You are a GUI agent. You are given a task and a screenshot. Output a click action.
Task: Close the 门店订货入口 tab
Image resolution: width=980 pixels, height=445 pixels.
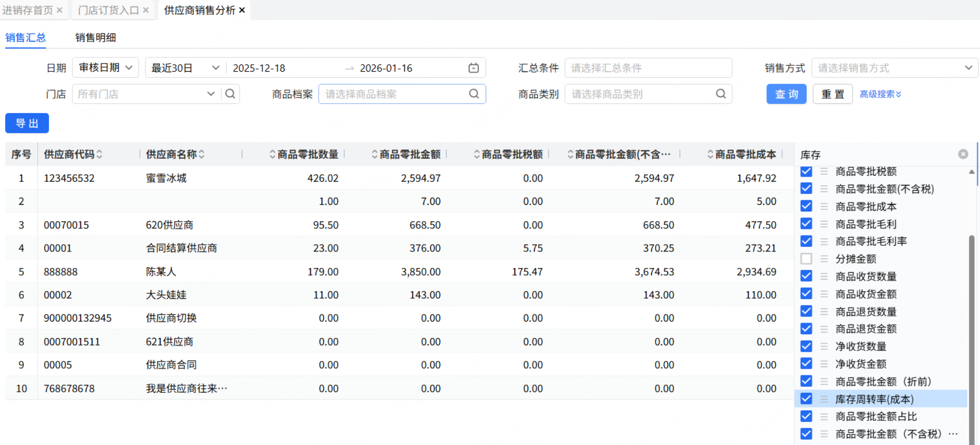coord(146,10)
